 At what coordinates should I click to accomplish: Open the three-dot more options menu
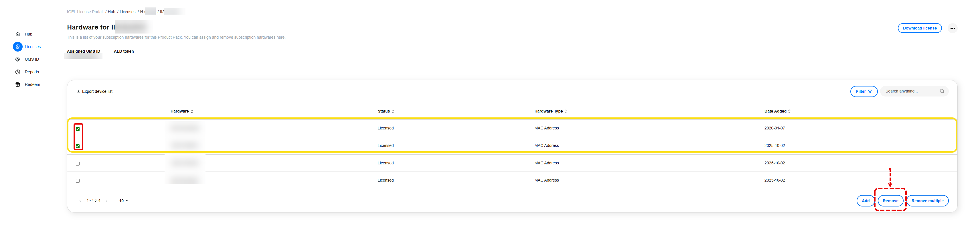952,28
